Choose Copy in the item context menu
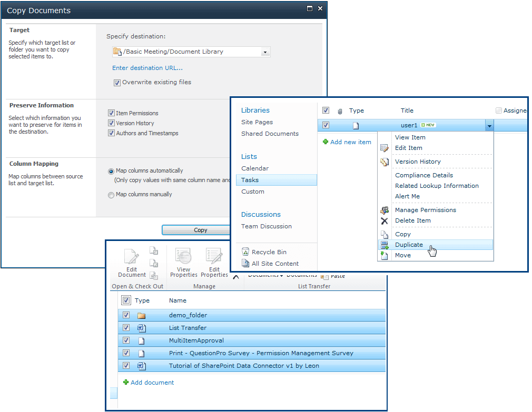 403,235
